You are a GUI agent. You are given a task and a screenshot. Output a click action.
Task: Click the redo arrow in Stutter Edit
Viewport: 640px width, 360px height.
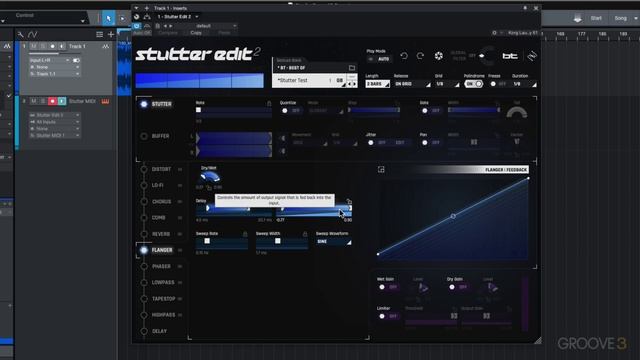[420, 56]
